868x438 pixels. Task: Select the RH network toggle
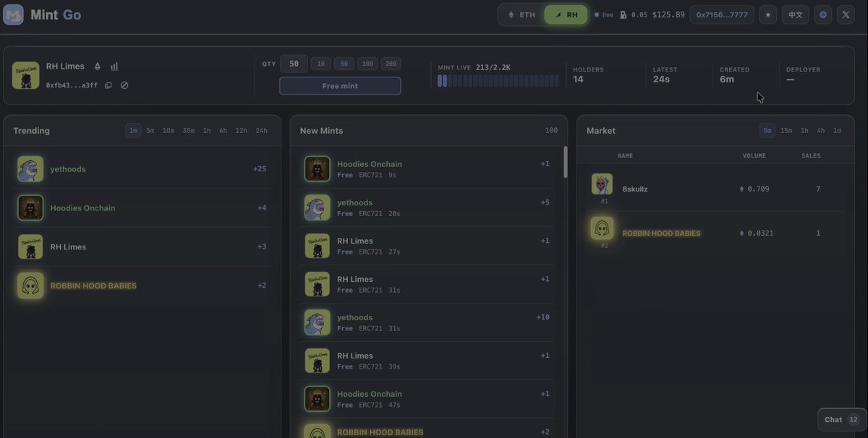click(566, 14)
